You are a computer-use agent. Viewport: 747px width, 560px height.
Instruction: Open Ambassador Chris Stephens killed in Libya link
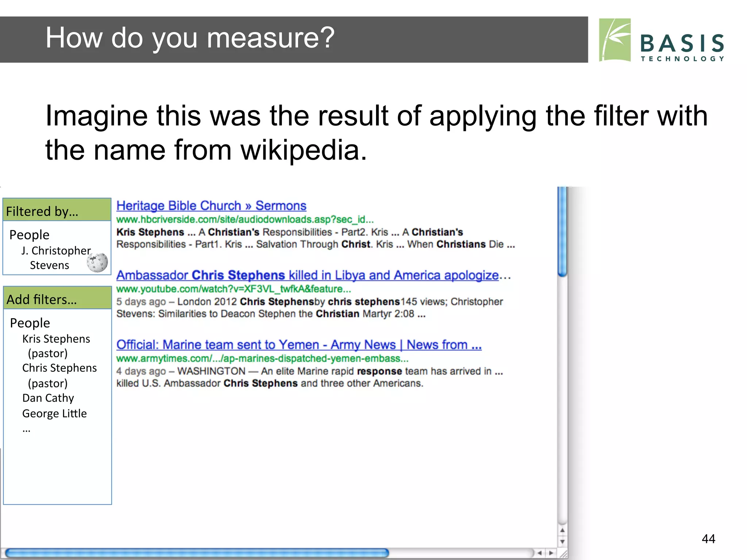(307, 275)
